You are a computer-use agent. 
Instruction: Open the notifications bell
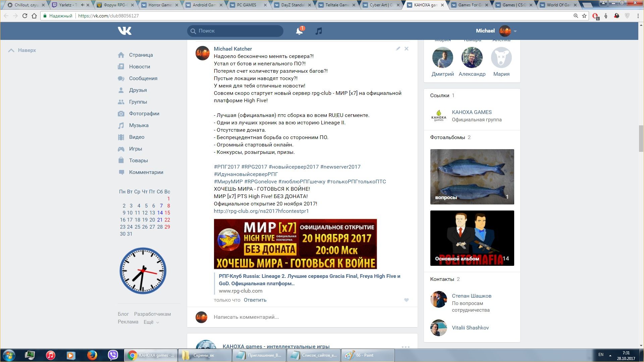coord(299,31)
